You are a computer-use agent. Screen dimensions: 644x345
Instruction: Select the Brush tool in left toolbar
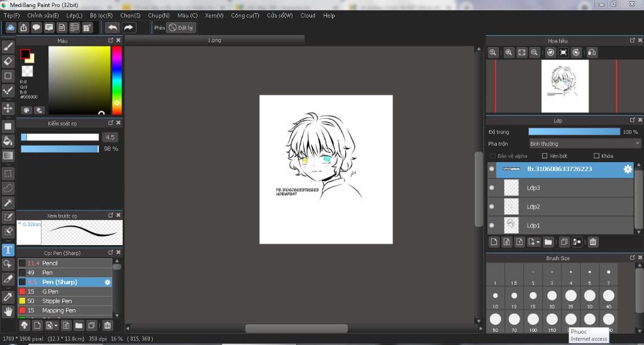[8, 47]
